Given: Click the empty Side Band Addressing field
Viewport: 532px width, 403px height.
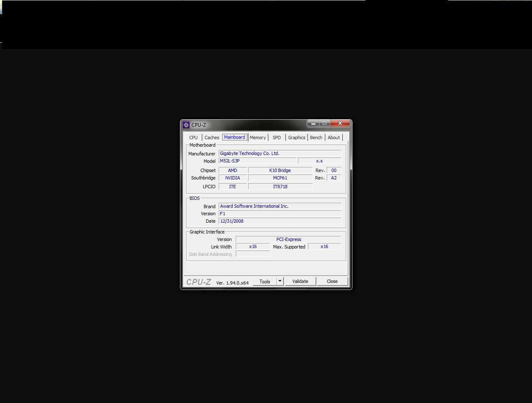Looking at the screenshot, I should [x=253, y=254].
